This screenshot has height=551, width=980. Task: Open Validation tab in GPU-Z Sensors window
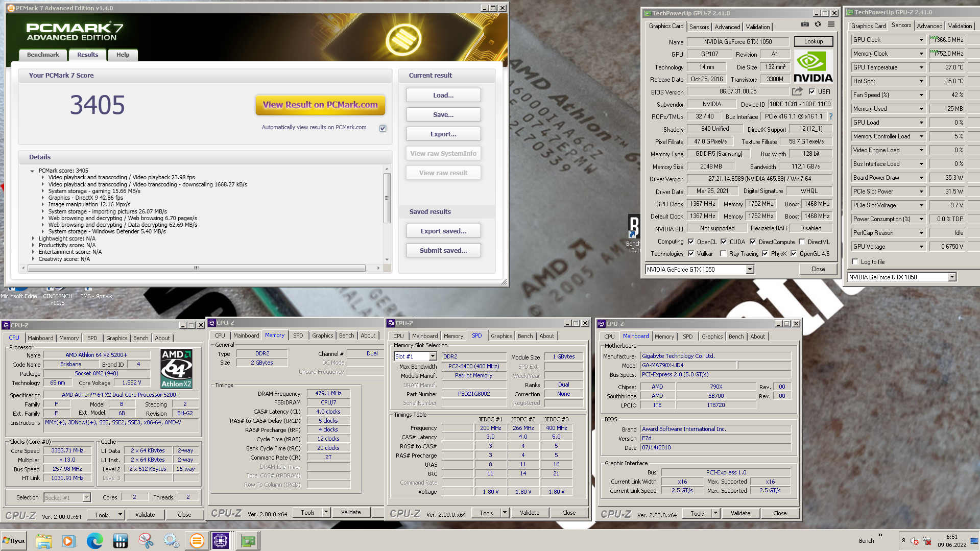pyautogui.click(x=960, y=26)
